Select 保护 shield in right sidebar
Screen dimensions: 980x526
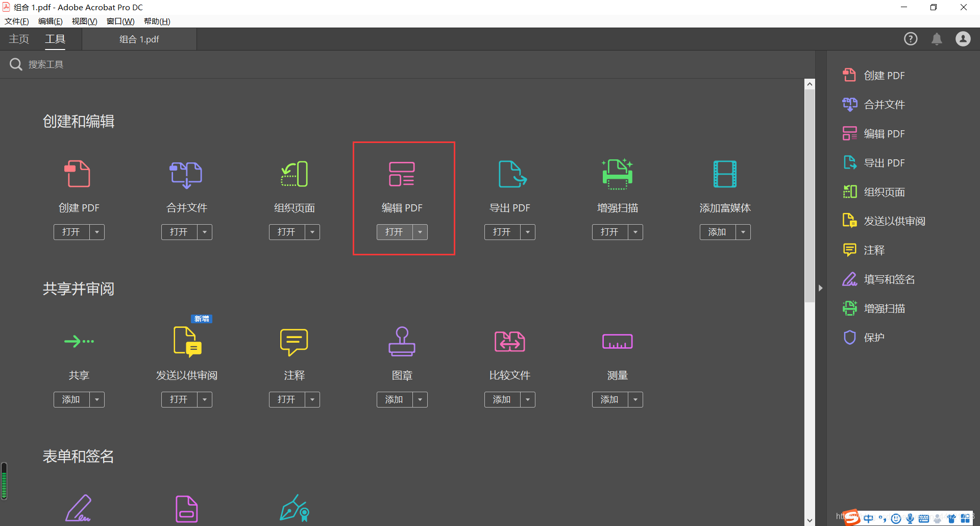[x=863, y=338]
